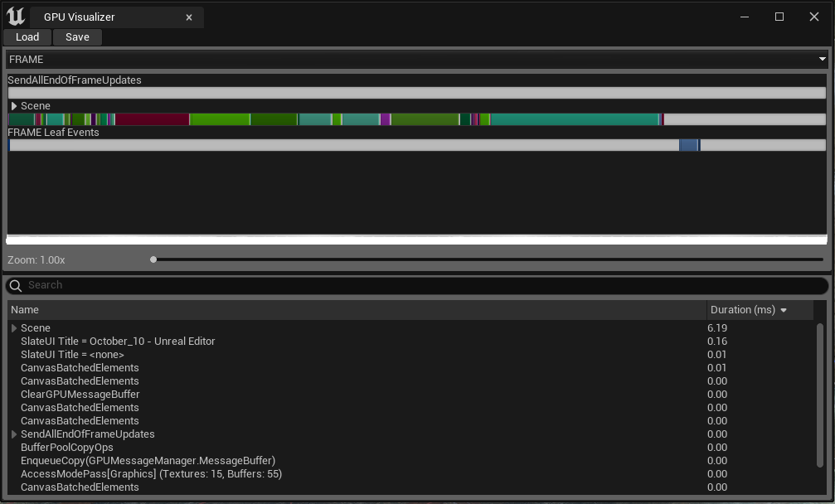Expand the Scene timeline row
Image resolution: width=835 pixels, height=504 pixels.
tap(14, 106)
